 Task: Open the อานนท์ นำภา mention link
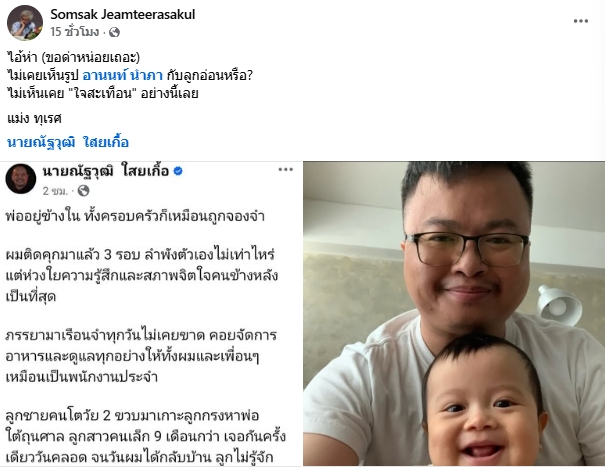123,75
